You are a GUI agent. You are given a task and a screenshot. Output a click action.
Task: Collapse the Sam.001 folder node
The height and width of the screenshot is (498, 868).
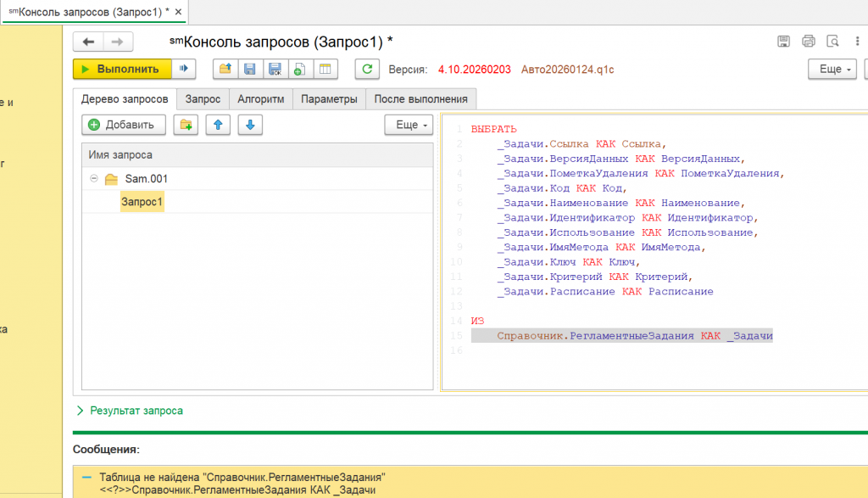pyautogui.click(x=92, y=180)
